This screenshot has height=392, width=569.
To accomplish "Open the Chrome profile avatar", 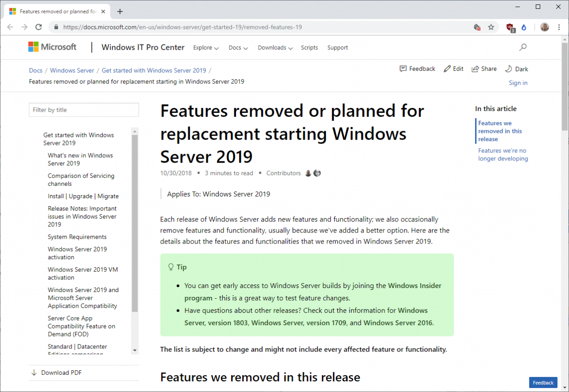I will (545, 27).
